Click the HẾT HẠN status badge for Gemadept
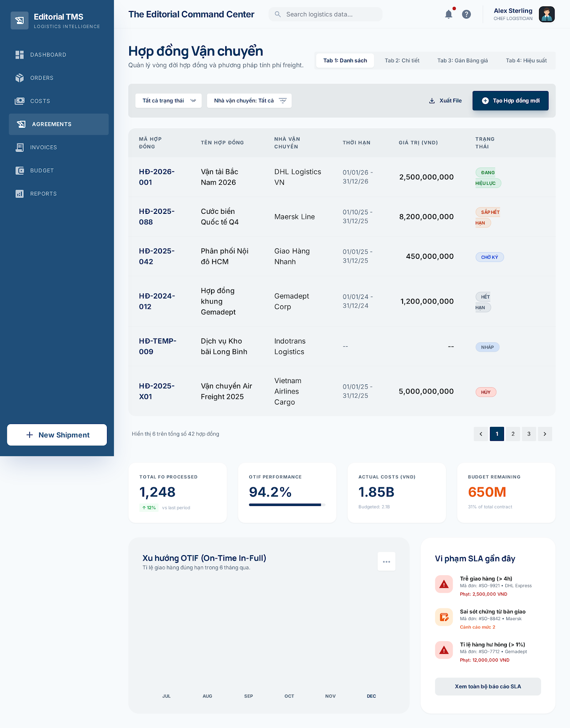Viewport: 570px width, 728px height. point(483,302)
